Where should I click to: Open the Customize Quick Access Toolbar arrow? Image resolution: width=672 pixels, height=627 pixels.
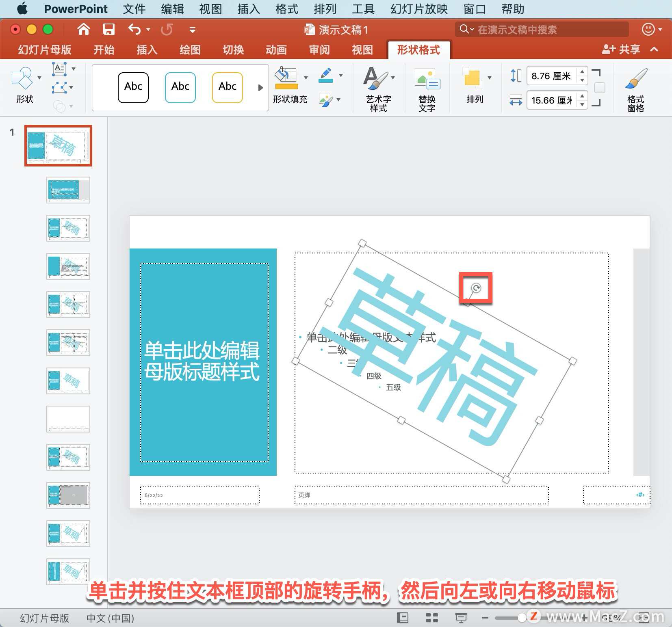pos(193,30)
